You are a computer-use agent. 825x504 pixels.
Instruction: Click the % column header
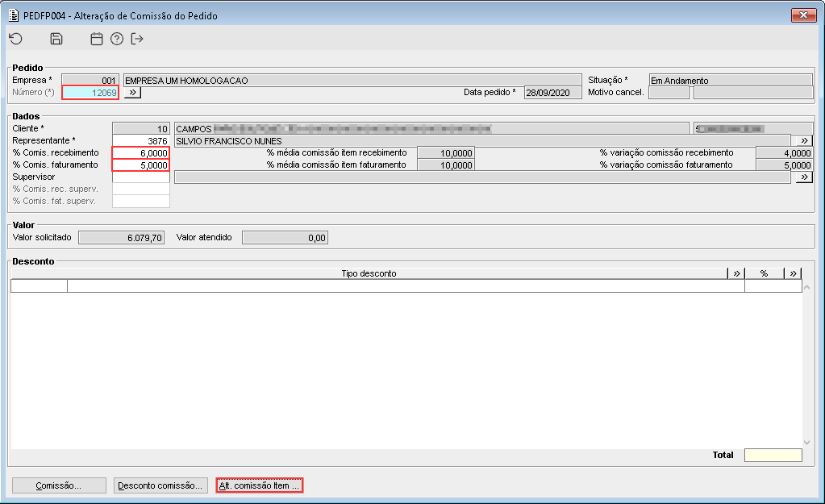click(764, 273)
